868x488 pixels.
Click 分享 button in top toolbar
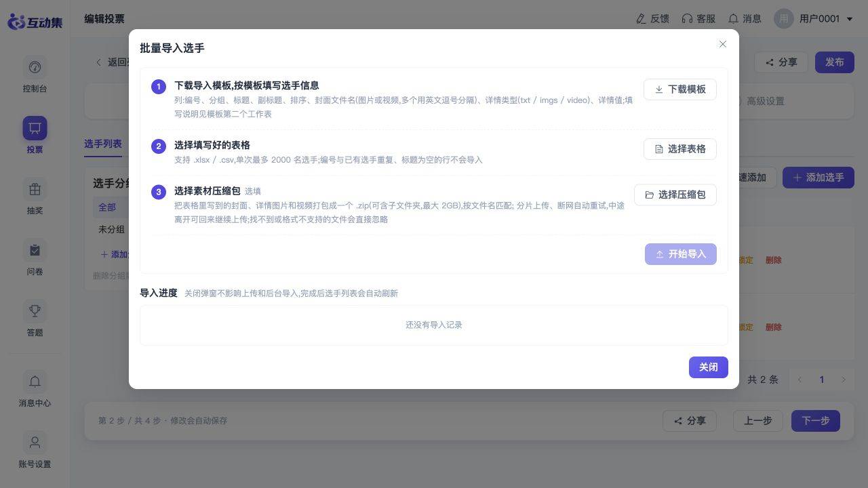coord(781,62)
